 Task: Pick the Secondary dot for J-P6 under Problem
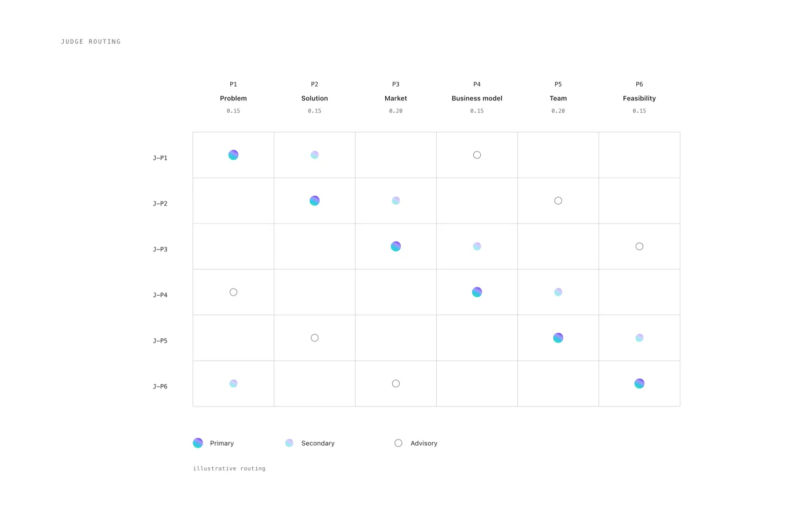coord(233,384)
